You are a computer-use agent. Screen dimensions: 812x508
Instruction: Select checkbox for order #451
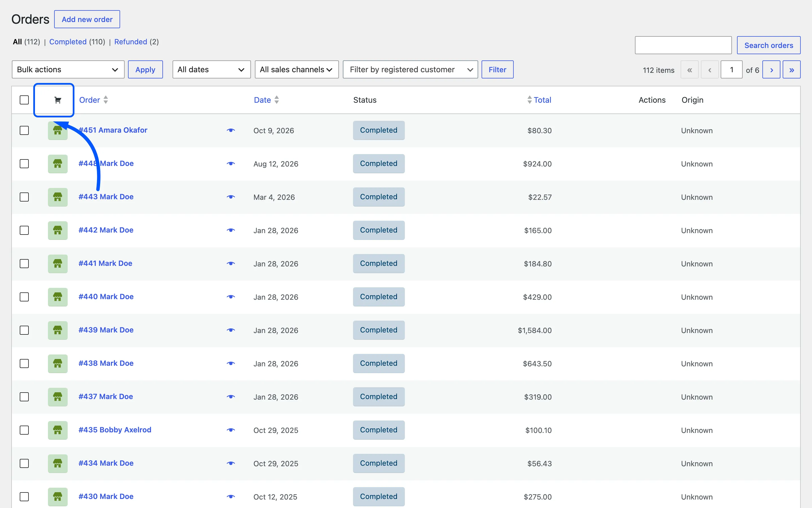click(24, 130)
